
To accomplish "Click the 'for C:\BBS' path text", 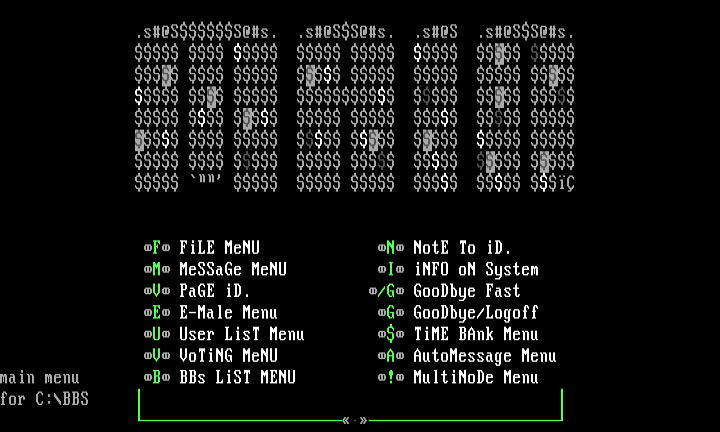I will point(44,399).
